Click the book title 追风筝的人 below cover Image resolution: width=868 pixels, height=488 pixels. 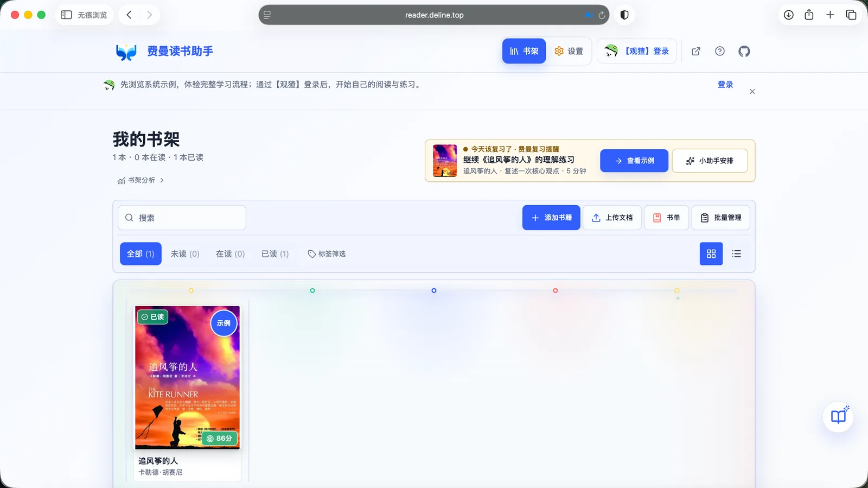[158, 461]
